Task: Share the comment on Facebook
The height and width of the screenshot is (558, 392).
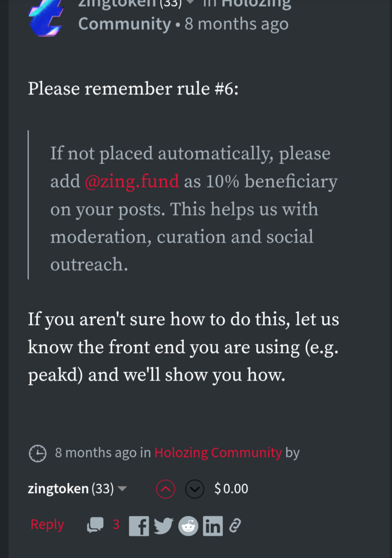Action: click(x=139, y=526)
